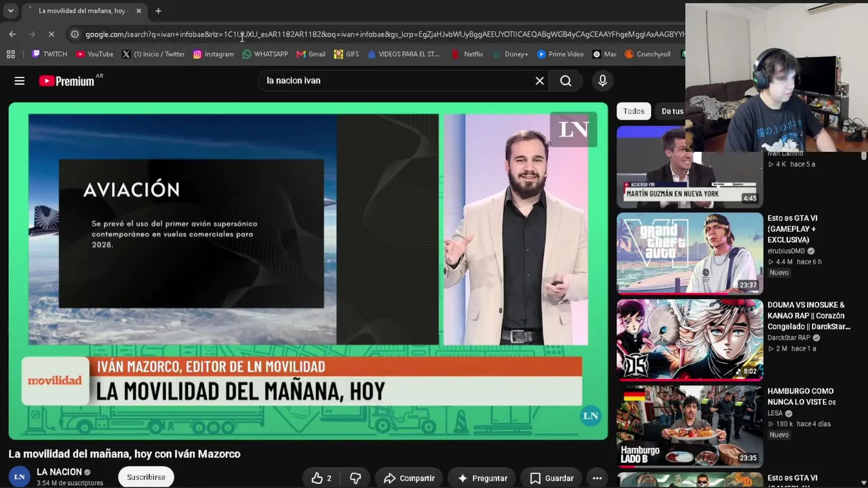
Task: Select the De tus filter chip
Action: click(x=672, y=111)
